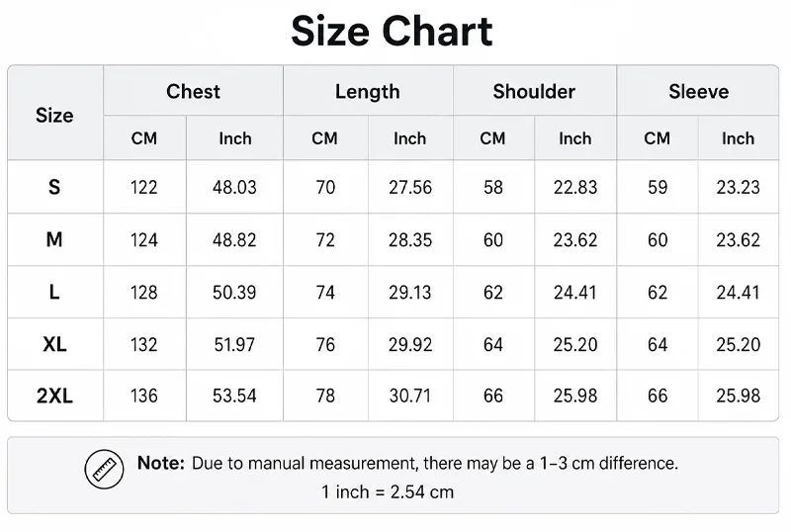The height and width of the screenshot is (532, 791).
Task: Select the M size row label
Action: [54, 239]
